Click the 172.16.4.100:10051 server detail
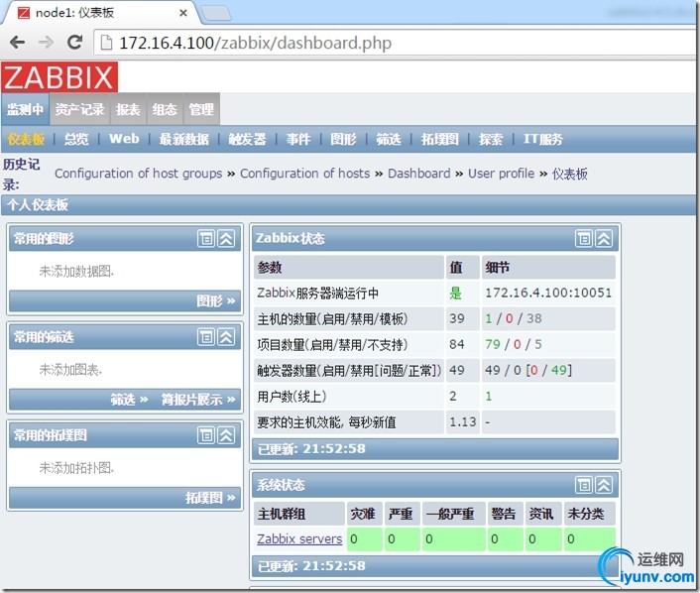This screenshot has height=593, width=700. click(x=548, y=293)
